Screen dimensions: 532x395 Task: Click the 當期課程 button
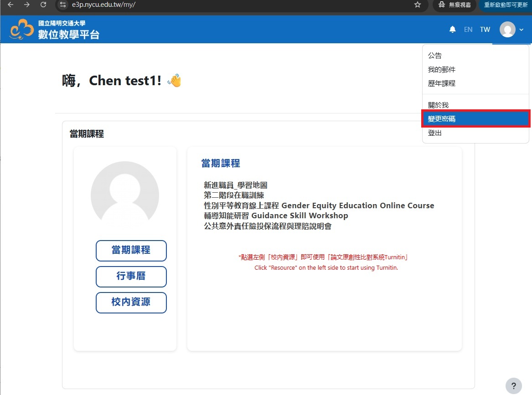click(131, 251)
